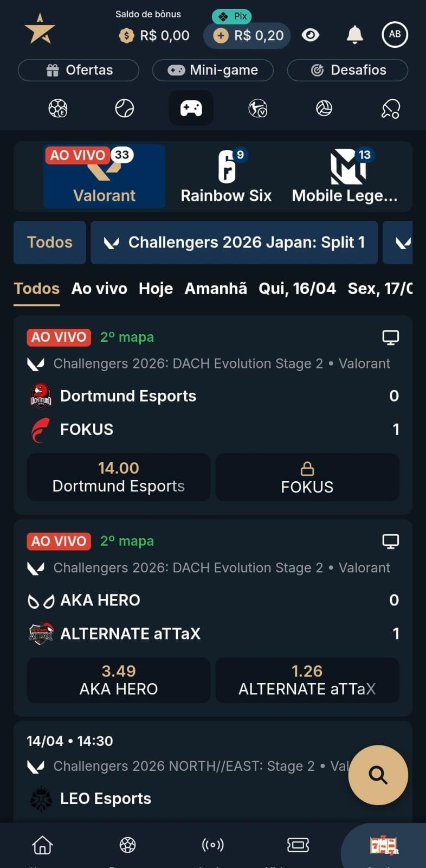Switch to the Ao vivo tab
The width and height of the screenshot is (426, 868).
pos(99,288)
